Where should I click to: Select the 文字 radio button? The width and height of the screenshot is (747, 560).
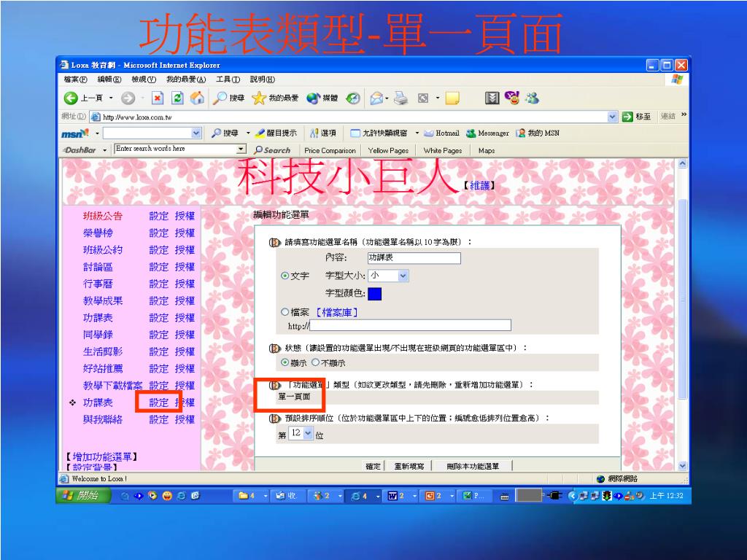coord(285,276)
